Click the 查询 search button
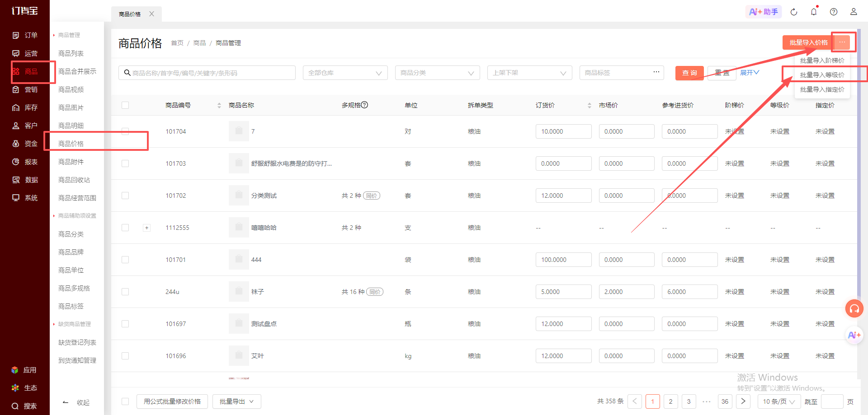 pyautogui.click(x=689, y=73)
